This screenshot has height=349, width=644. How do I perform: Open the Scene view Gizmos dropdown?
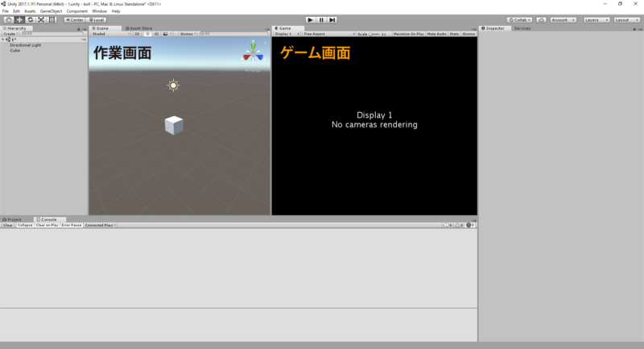(x=188, y=34)
